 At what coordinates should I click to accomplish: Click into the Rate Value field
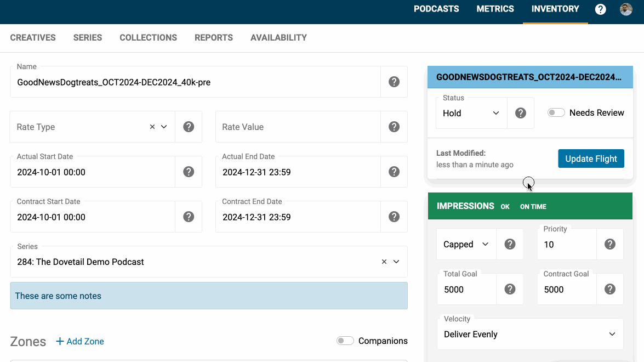click(298, 127)
